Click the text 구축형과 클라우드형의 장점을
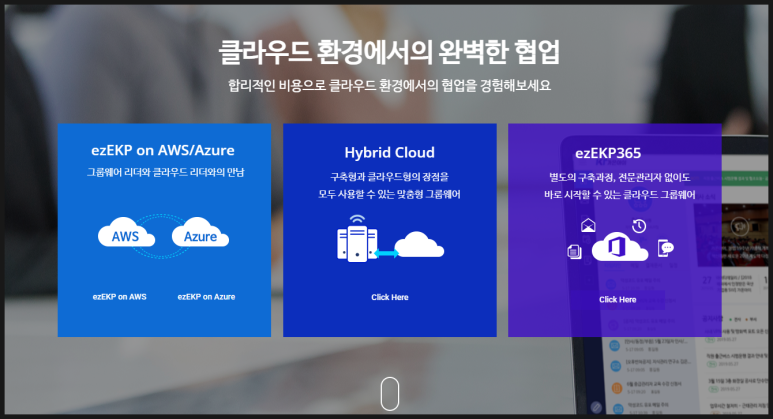 [x=389, y=177]
